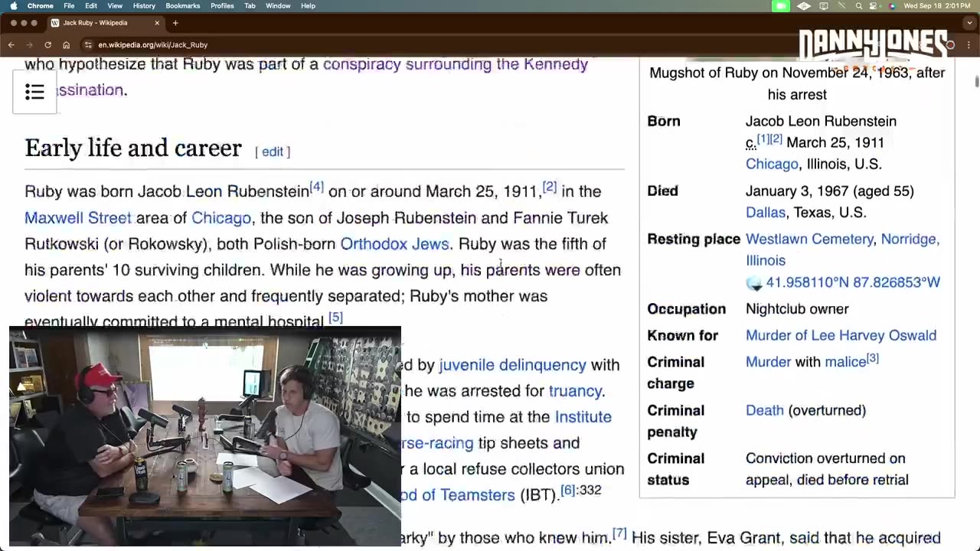Screen dimensions: 980x551
Task: Click citation [6] after IBT
Action: [x=567, y=491]
